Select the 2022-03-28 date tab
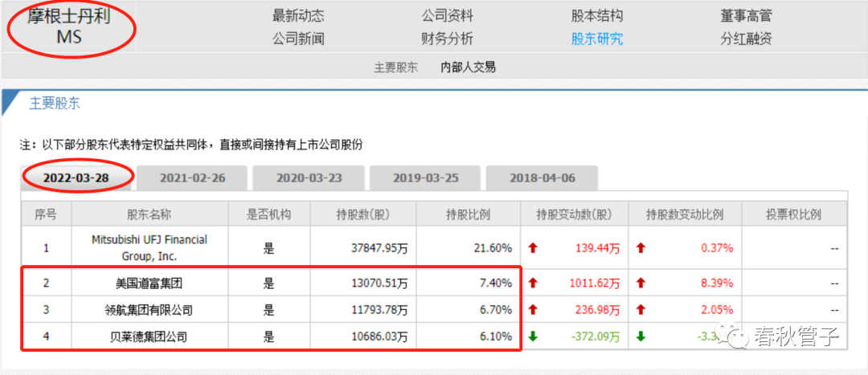The width and height of the screenshot is (868, 375). (76, 178)
